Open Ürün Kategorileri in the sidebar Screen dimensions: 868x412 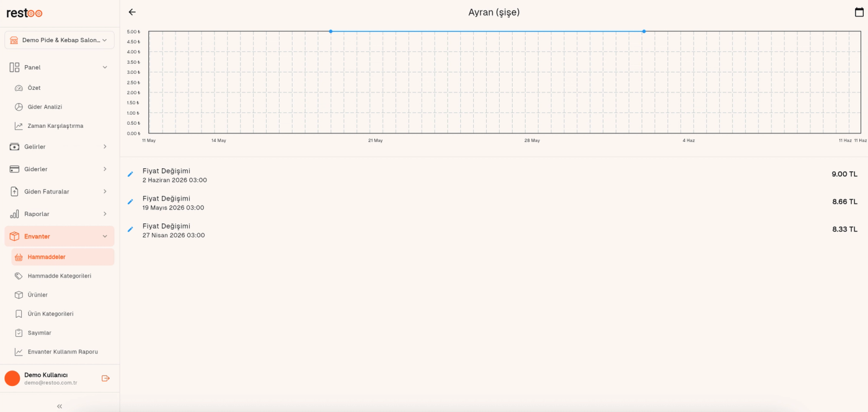point(63,314)
